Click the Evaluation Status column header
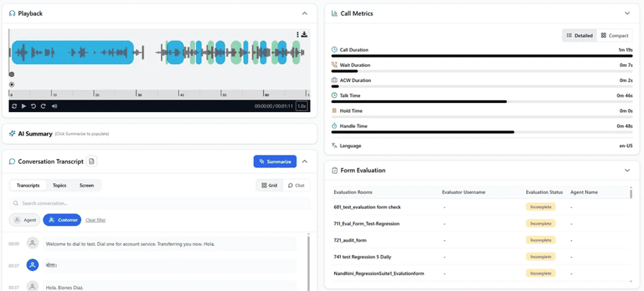 coord(544,192)
